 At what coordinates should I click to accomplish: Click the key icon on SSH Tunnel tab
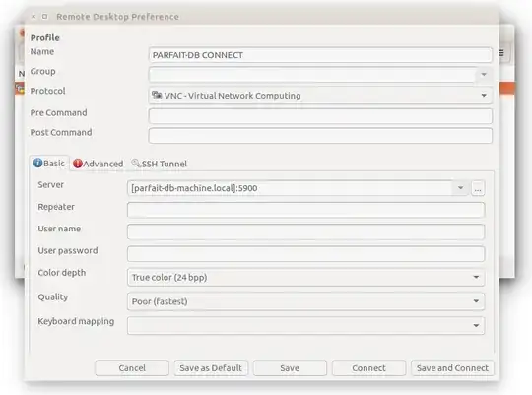point(136,164)
